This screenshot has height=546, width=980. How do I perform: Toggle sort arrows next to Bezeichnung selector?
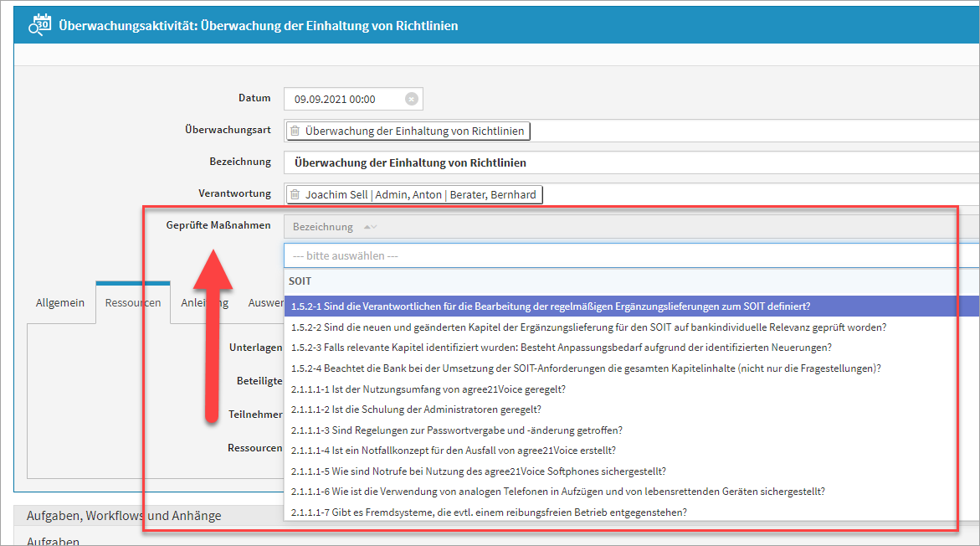click(370, 227)
